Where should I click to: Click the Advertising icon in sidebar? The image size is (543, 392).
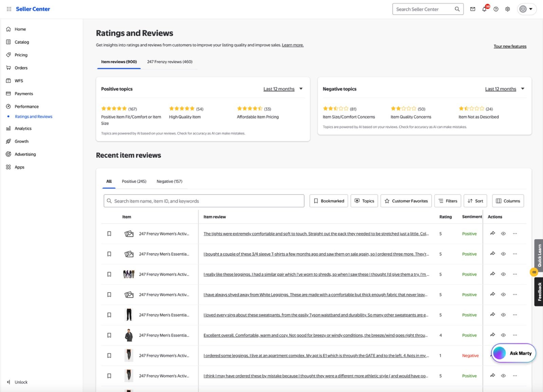(8, 154)
